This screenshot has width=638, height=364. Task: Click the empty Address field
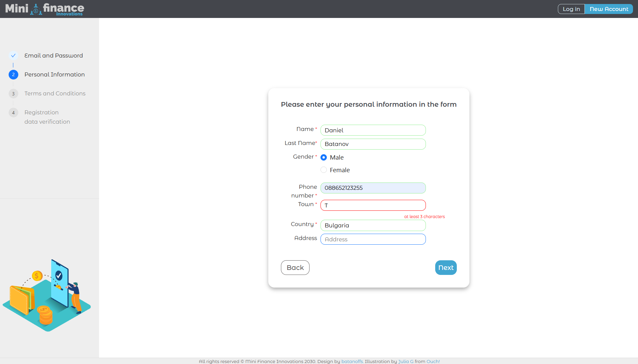point(373,239)
